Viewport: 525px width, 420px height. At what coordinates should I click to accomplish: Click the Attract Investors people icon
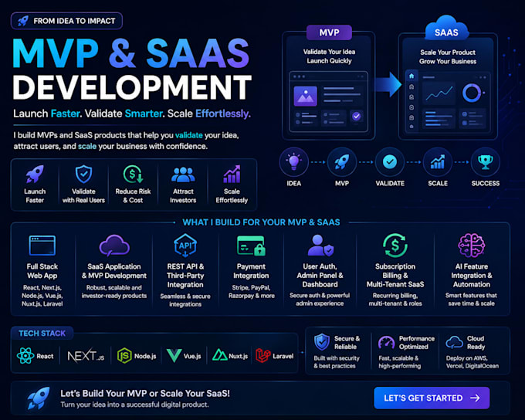pyautogui.click(x=183, y=174)
